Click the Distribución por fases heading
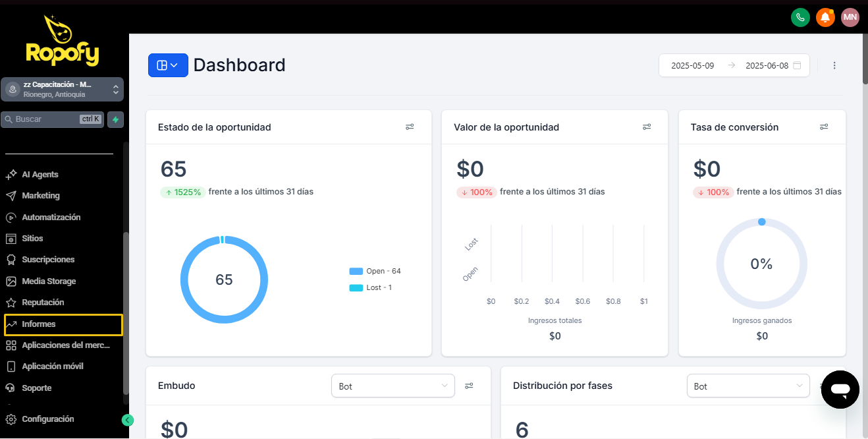This screenshot has width=868, height=439. 562,386
